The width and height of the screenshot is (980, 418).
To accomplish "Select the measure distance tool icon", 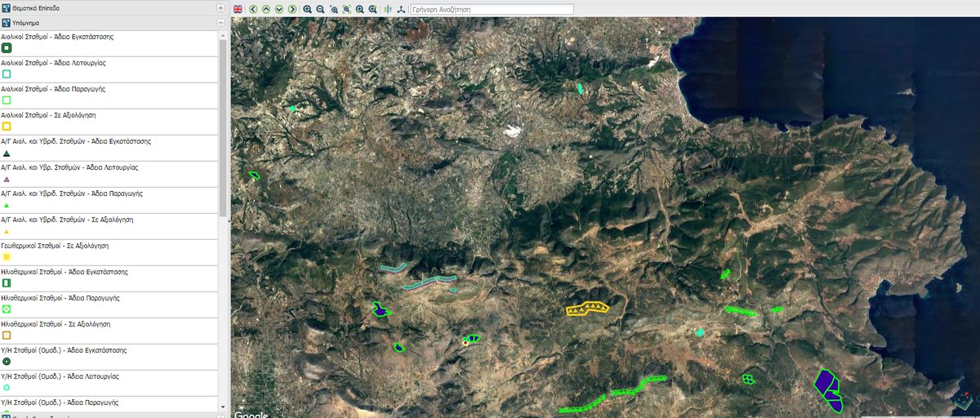I will (x=388, y=9).
